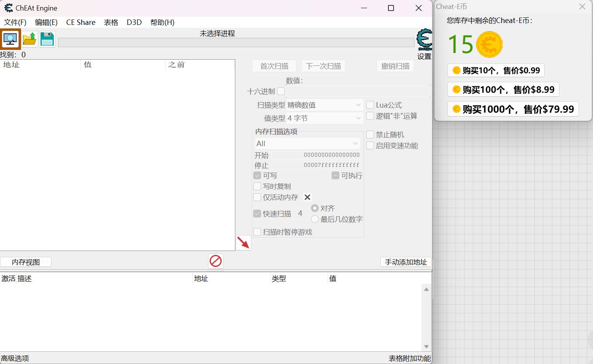Click the gold coin icon next to 15
This screenshot has width=593, height=364.
[489, 44]
